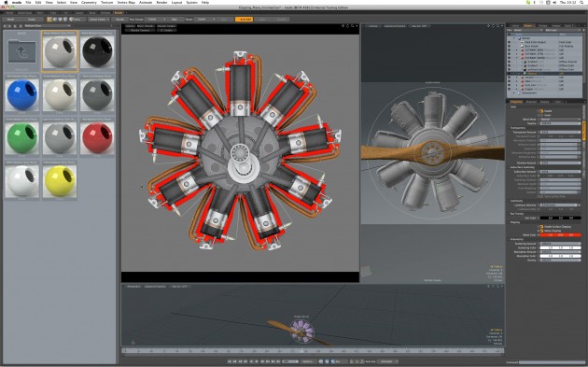The height and width of the screenshot is (367, 588).
Task: Go to first frame in playback controls
Action: (230, 361)
